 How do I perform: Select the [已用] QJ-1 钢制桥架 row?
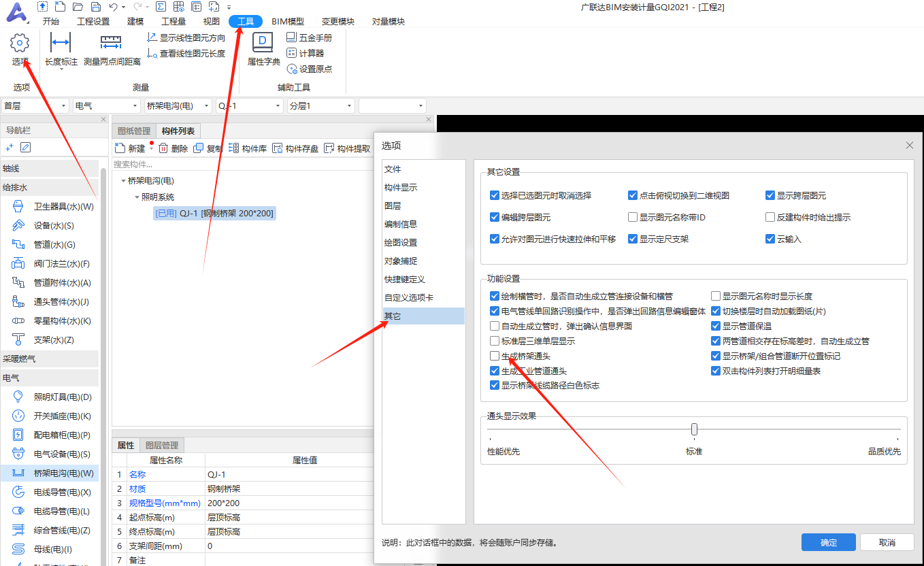(x=215, y=214)
